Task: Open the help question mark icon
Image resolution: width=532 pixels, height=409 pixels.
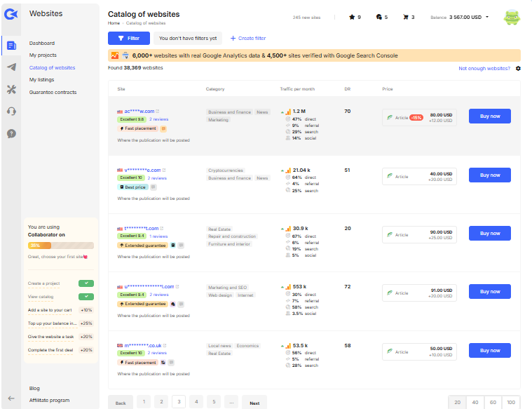Action: click(11, 133)
